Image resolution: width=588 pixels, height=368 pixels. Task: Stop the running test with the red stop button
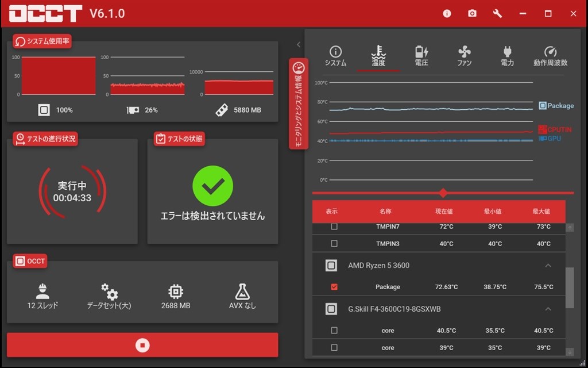(x=142, y=345)
